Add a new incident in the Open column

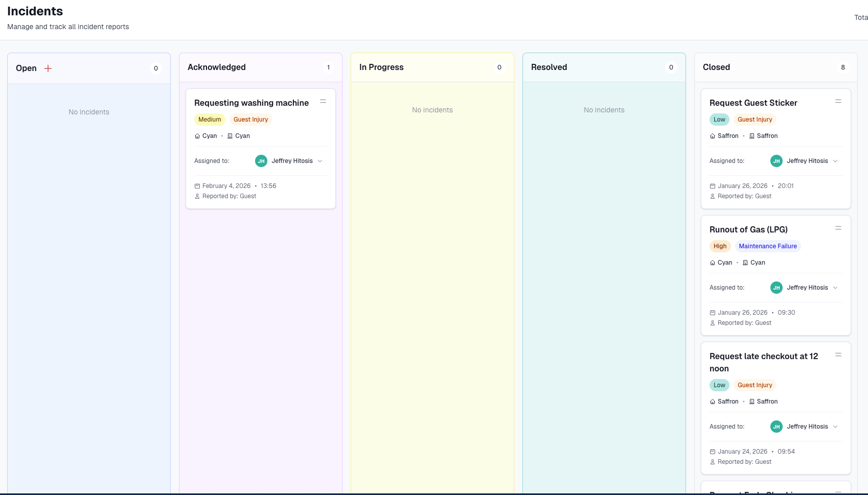click(48, 68)
